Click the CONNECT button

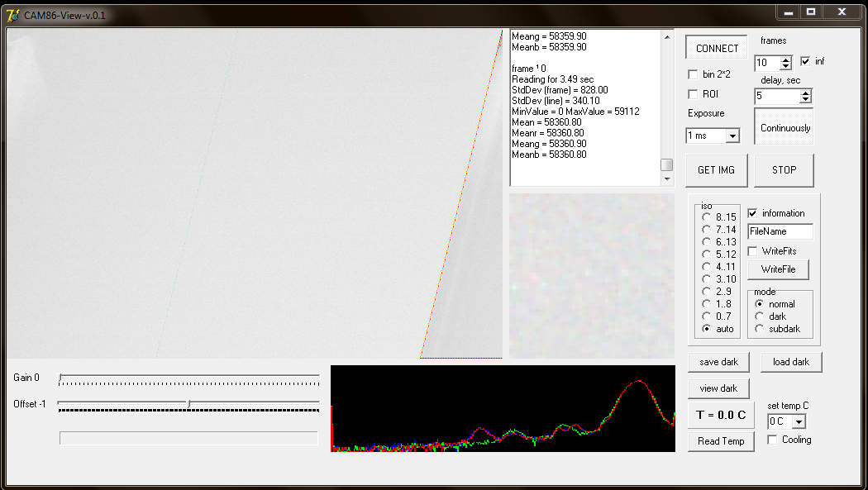[717, 48]
